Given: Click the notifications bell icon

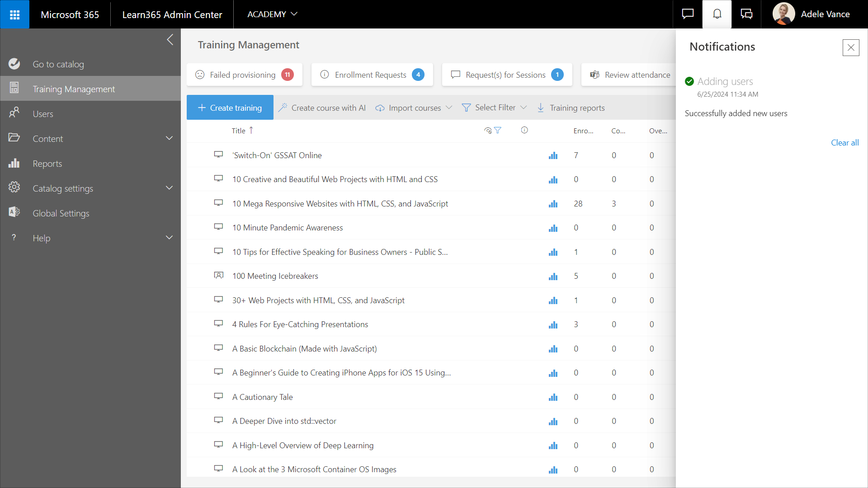Looking at the screenshot, I should [717, 14].
